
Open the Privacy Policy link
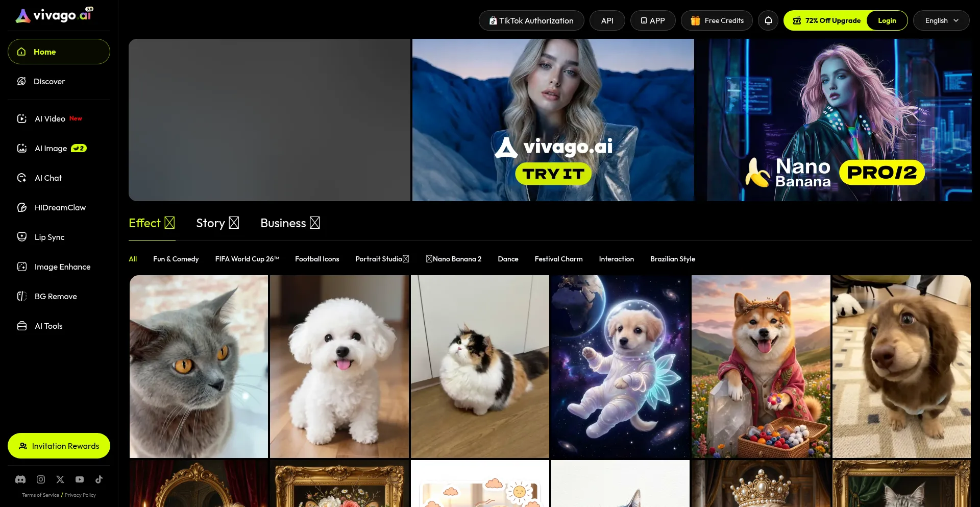point(80,495)
